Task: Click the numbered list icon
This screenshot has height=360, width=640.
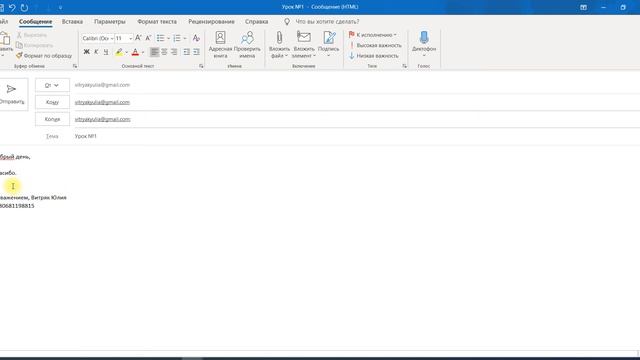Action: (x=177, y=38)
